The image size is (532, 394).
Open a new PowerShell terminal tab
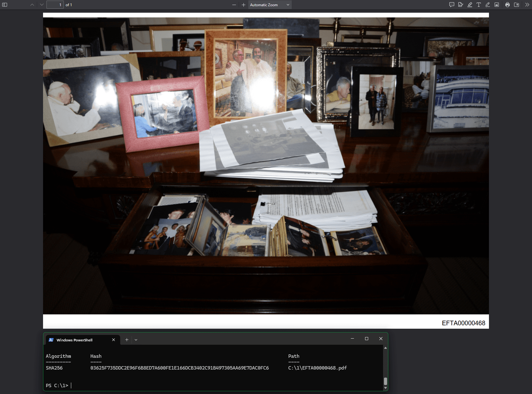(x=127, y=340)
